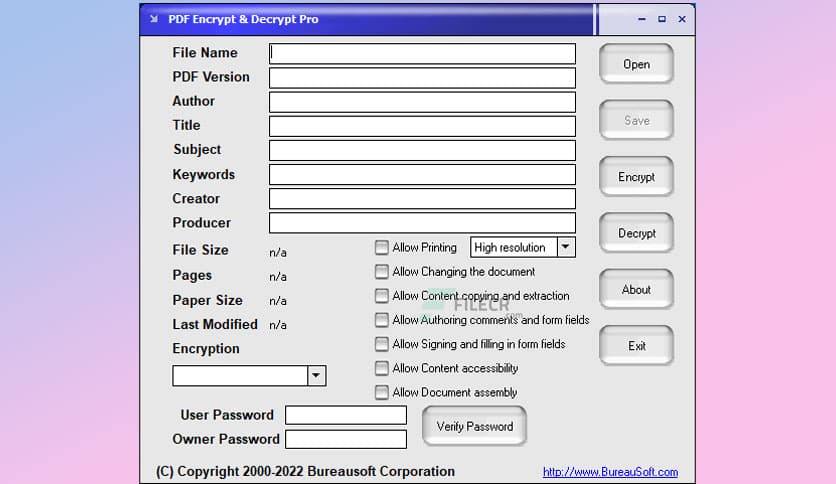Click the Save button
Image resolution: width=836 pixels, height=484 pixels.
click(636, 120)
